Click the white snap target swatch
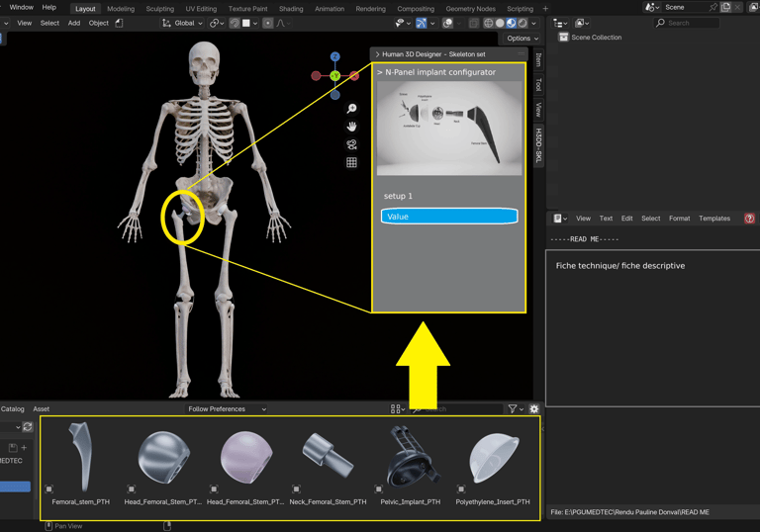 245,23
